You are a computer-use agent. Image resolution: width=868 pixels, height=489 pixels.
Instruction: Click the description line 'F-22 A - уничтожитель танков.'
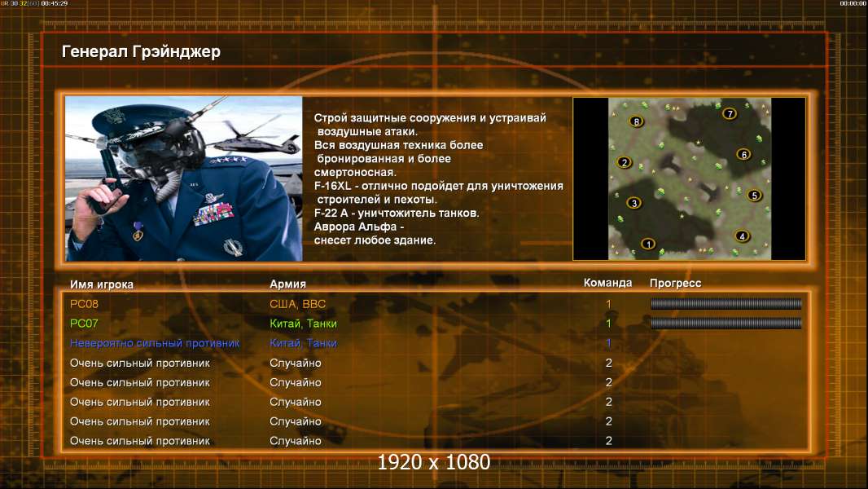click(397, 214)
